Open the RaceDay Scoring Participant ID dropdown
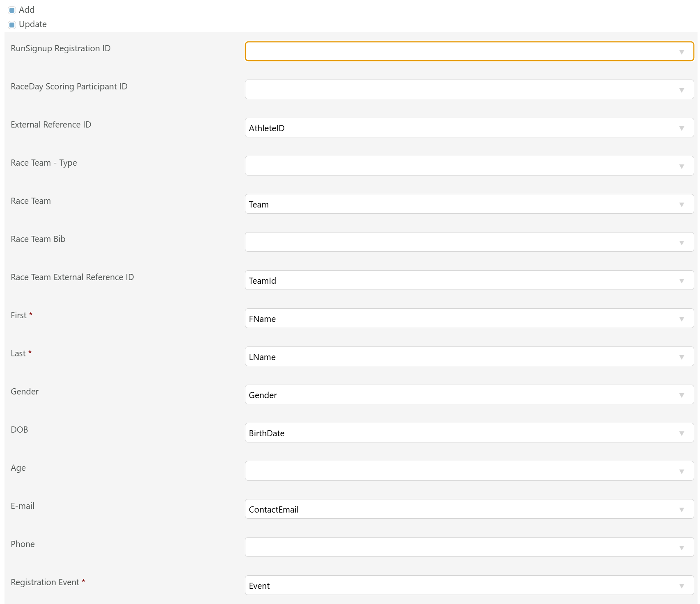 (469, 89)
